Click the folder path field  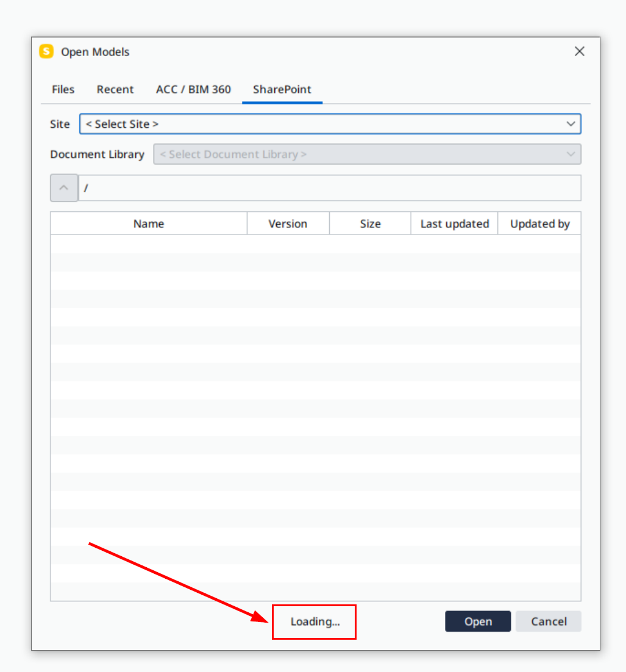point(329,188)
